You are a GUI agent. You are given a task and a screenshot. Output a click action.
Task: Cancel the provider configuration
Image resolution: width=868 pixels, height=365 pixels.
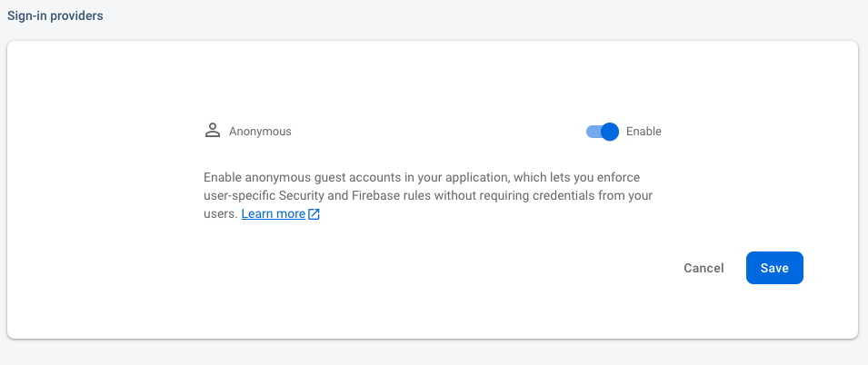point(703,268)
